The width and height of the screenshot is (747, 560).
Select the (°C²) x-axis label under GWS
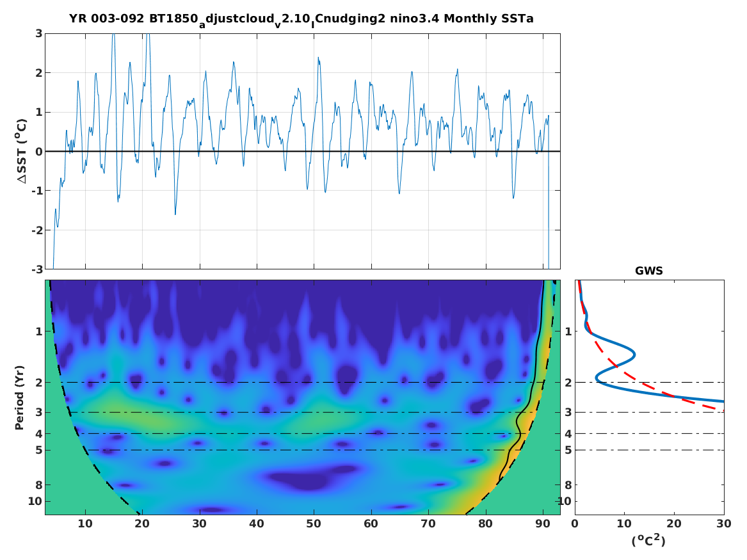coord(648,540)
